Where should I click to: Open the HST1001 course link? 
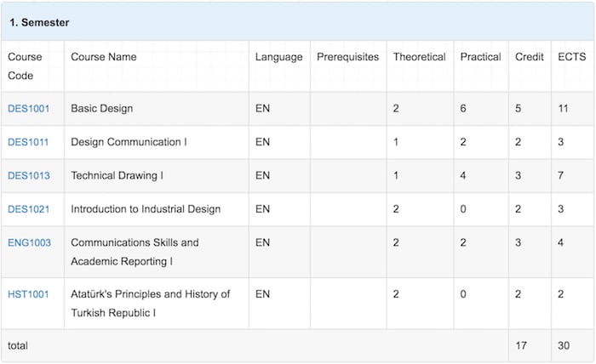pos(28,294)
